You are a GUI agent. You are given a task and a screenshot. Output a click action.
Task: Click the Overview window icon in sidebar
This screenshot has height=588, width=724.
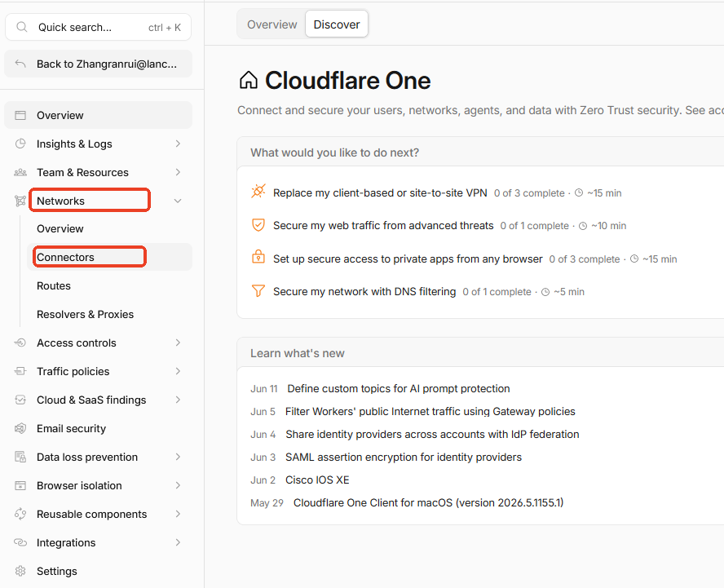(x=20, y=115)
